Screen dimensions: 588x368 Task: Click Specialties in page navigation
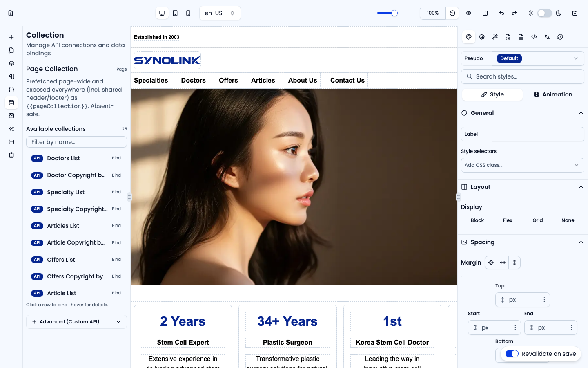click(151, 81)
